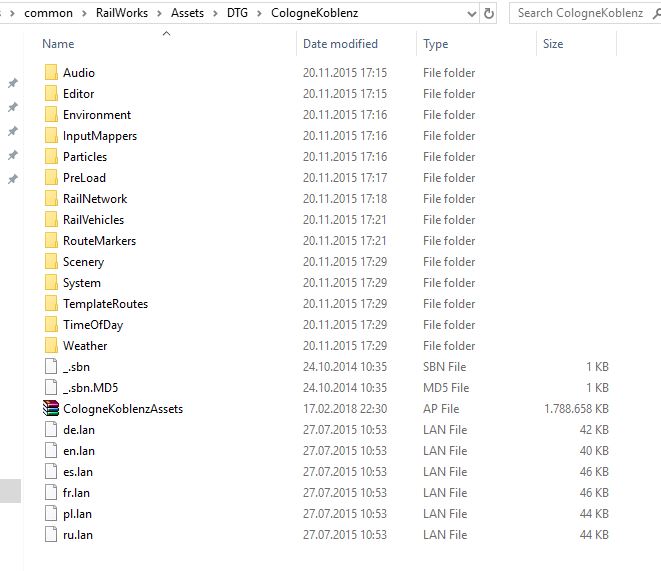Select the TemplateRoutes folder icon
Image resolution: width=661 pixels, height=571 pixels.
point(51,304)
